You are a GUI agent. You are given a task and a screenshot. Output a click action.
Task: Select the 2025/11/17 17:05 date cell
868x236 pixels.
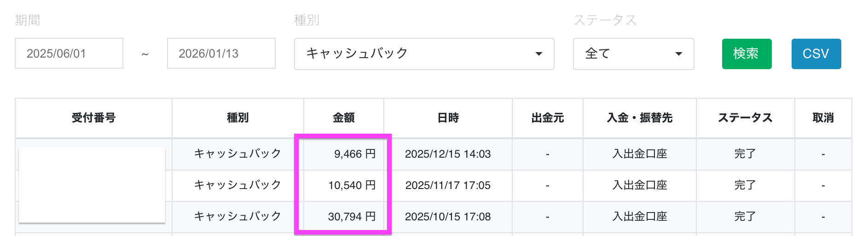(448, 185)
